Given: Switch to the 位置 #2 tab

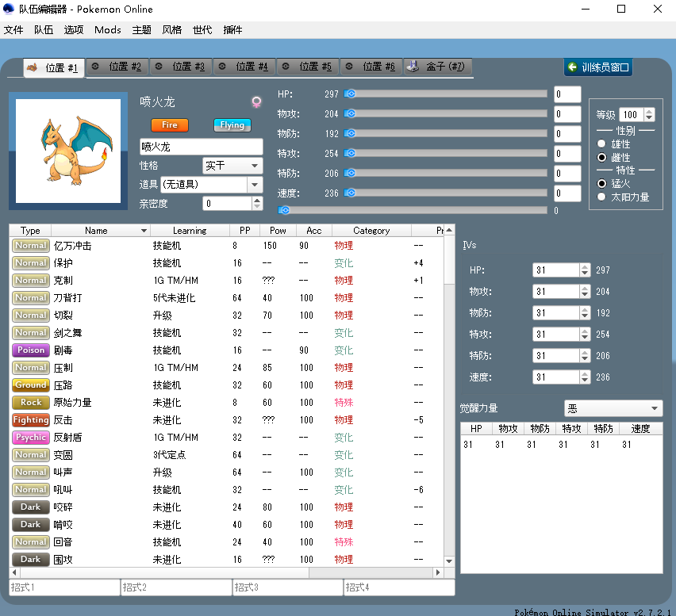Looking at the screenshot, I should click(117, 67).
